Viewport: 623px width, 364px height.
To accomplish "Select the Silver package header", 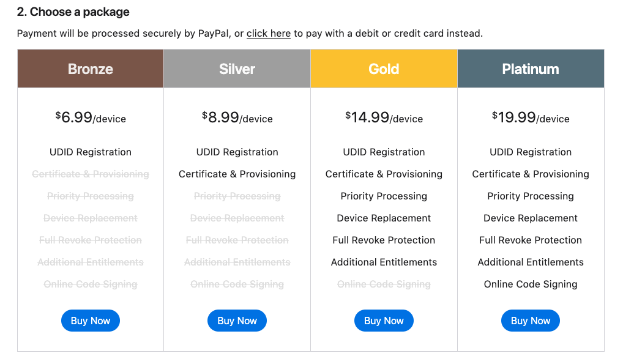I will [x=237, y=69].
